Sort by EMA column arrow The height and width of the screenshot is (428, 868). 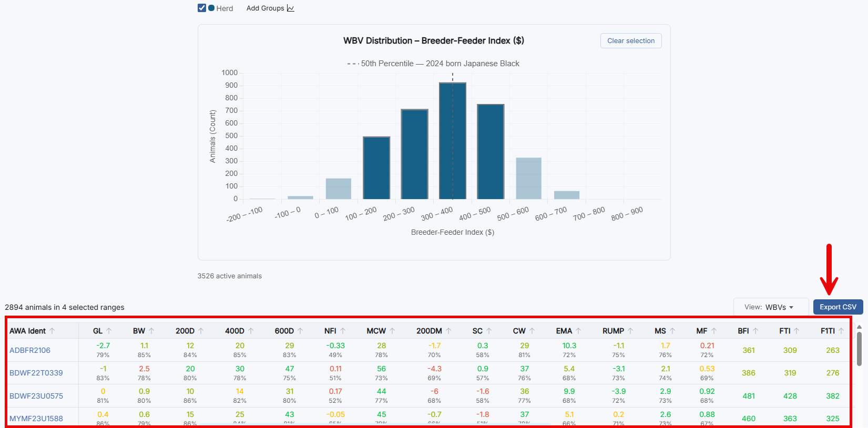coord(578,331)
